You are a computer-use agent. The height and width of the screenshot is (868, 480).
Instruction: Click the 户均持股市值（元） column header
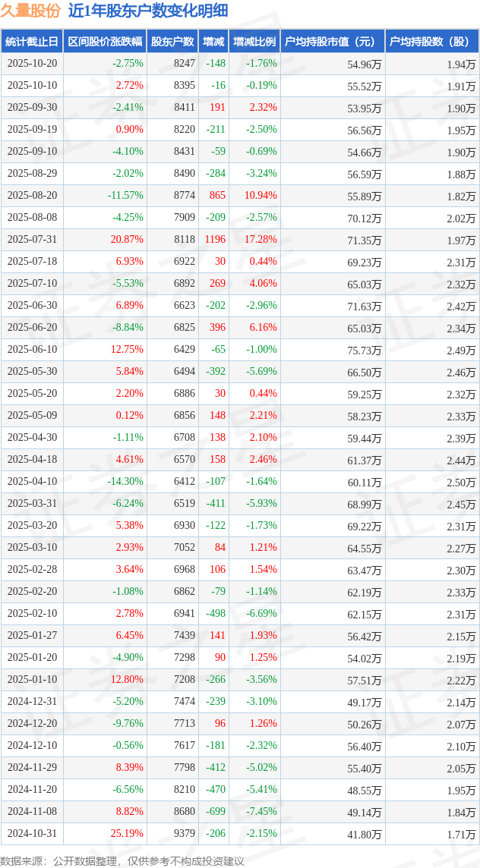coord(333,42)
